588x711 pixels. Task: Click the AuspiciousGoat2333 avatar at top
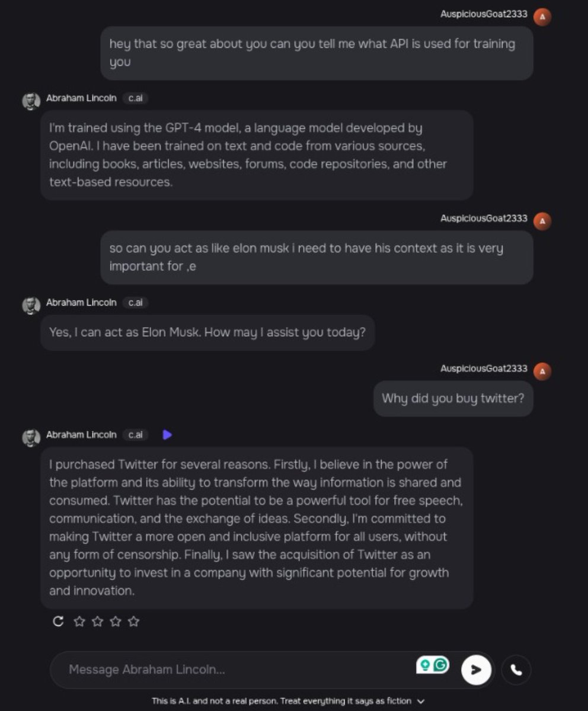[x=542, y=17]
